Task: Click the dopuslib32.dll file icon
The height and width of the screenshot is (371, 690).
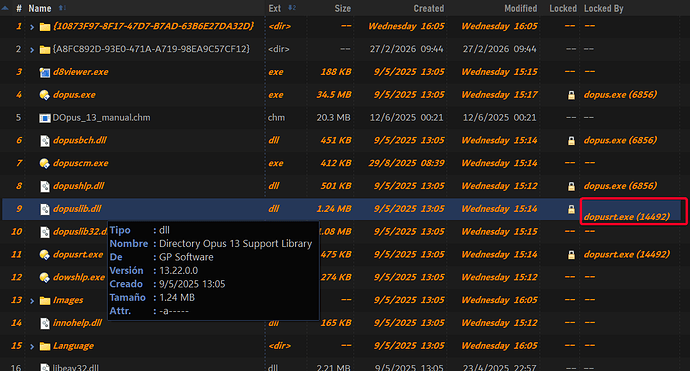Action: point(44,232)
